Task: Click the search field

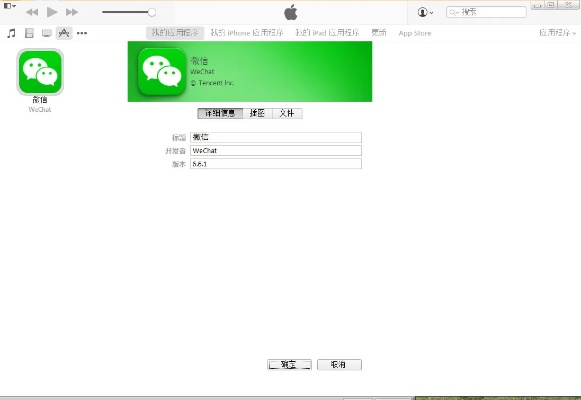Action: coord(486,12)
